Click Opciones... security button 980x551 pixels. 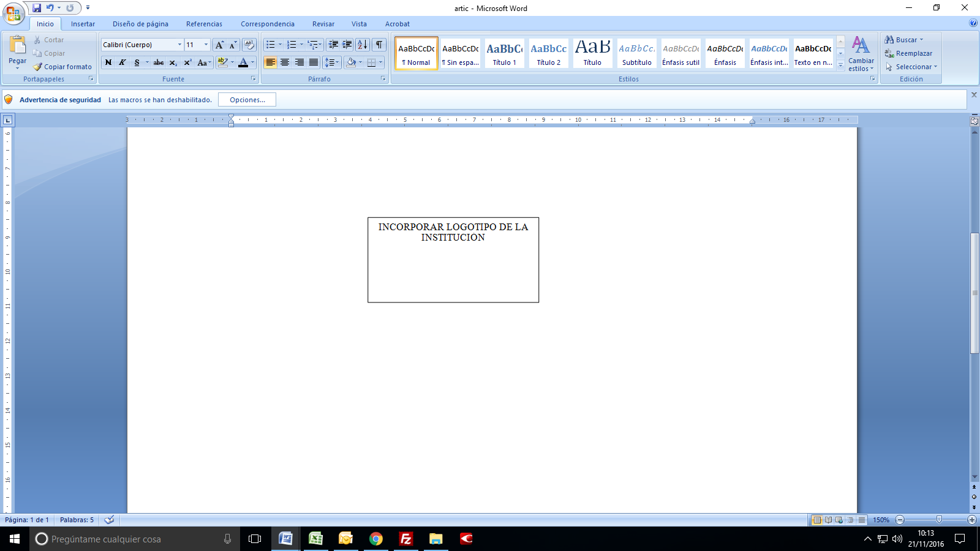pyautogui.click(x=247, y=100)
